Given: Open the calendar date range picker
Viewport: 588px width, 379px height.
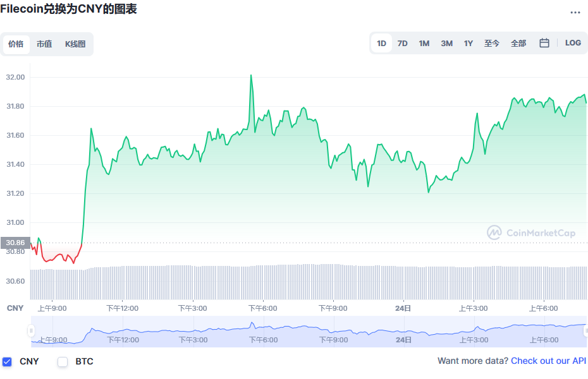Looking at the screenshot, I should pyautogui.click(x=544, y=42).
